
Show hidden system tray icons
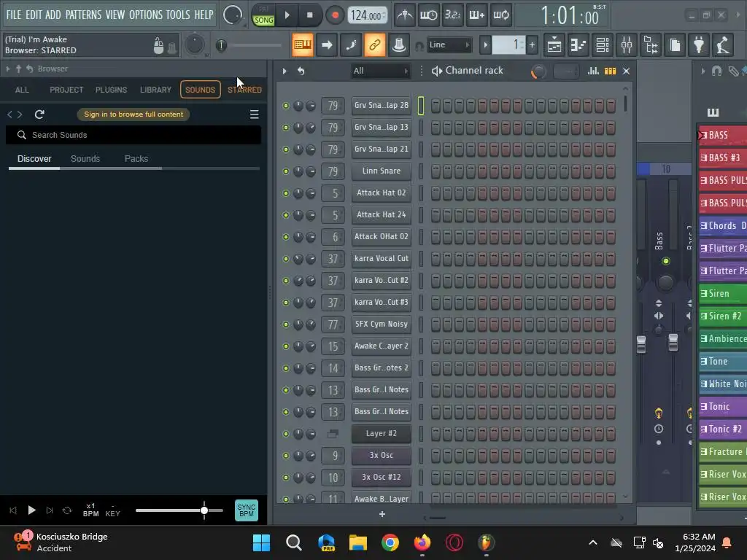point(593,542)
